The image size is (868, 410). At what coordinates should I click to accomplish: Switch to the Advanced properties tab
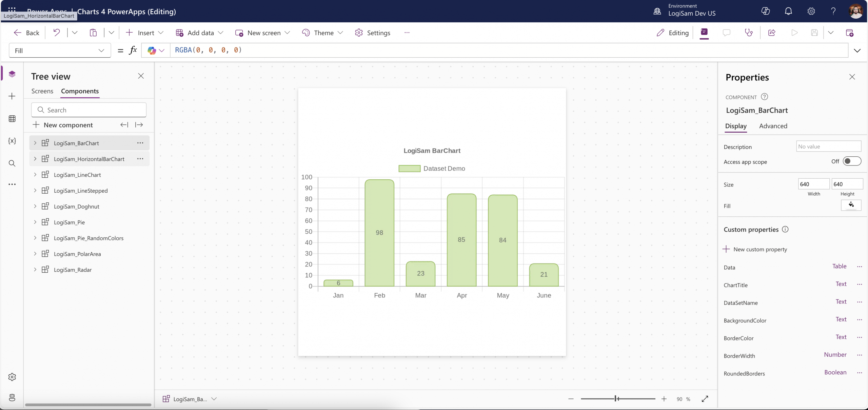[773, 126]
